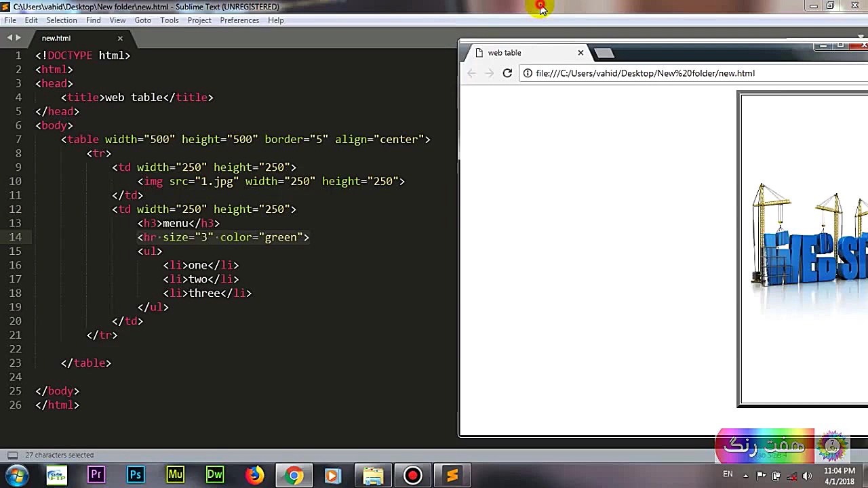This screenshot has height=488, width=868.
Task: Click line number 14 in the gutter
Action: tap(16, 237)
